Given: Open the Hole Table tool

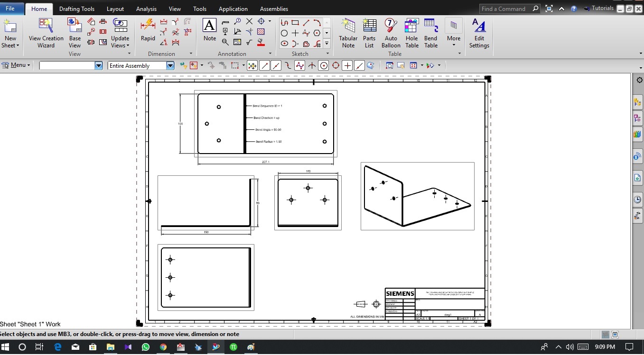Looking at the screenshot, I should coord(411,33).
